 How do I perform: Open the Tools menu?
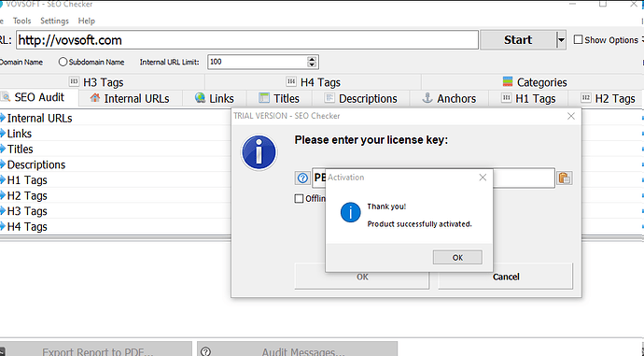(x=21, y=21)
